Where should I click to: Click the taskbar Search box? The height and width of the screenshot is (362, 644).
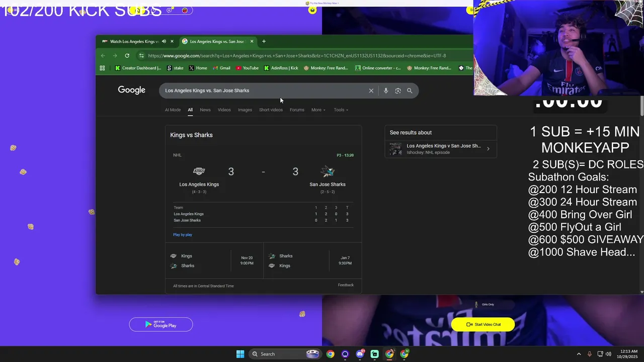[x=285, y=354]
